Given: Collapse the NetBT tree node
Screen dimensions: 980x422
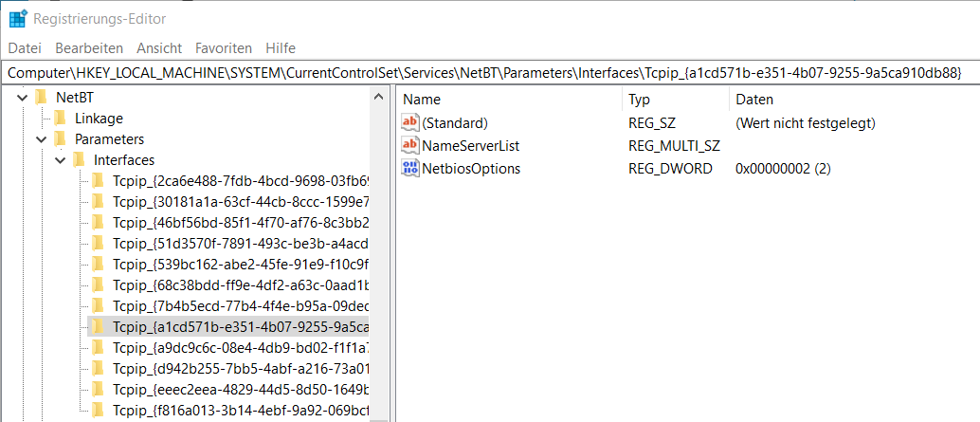Looking at the screenshot, I should (x=23, y=98).
